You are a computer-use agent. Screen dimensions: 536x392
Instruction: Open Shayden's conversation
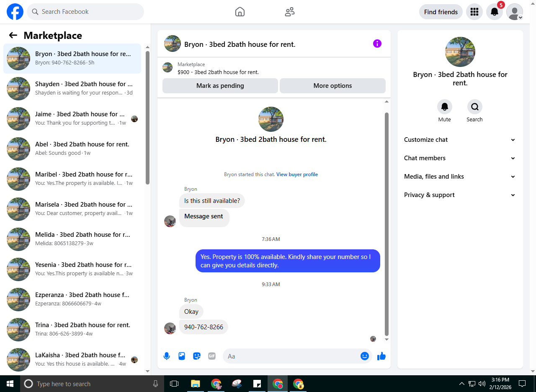click(72, 89)
